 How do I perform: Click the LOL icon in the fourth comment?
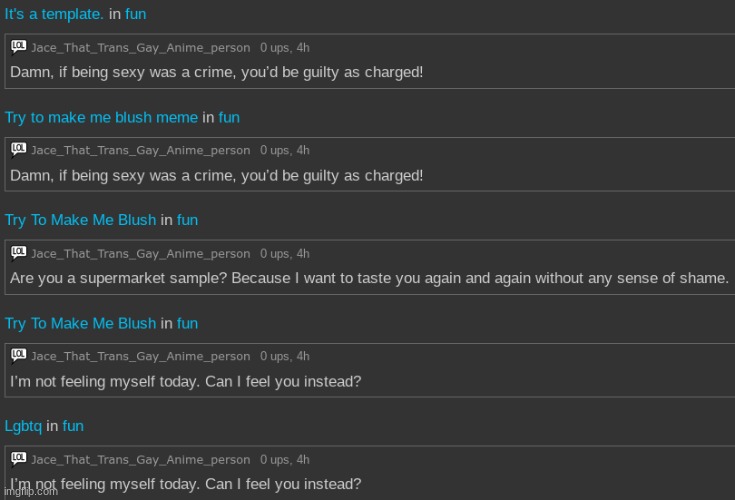(x=19, y=355)
